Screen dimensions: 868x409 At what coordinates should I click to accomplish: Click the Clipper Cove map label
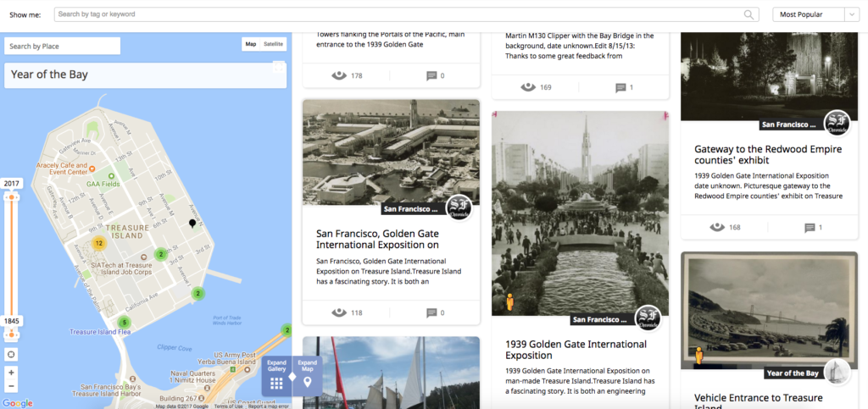pyautogui.click(x=175, y=348)
